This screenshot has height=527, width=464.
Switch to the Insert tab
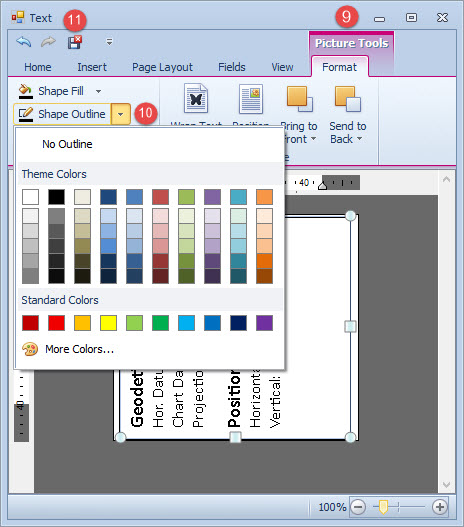(92, 67)
